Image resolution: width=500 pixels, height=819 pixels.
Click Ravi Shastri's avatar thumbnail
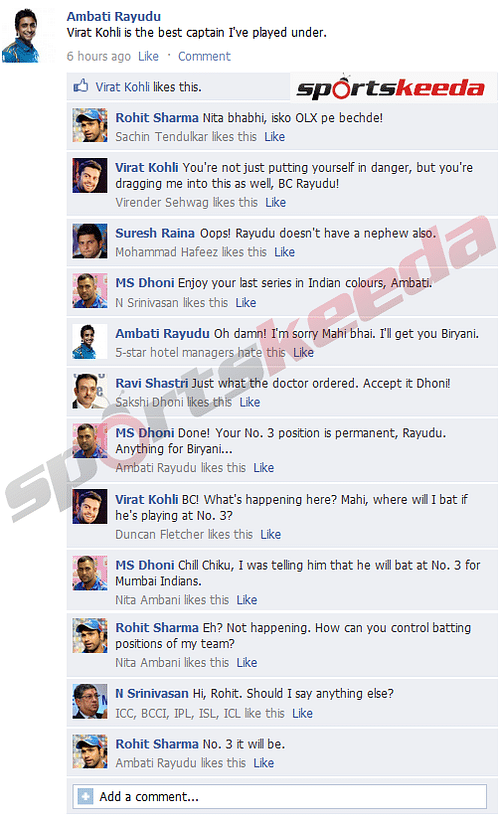(x=90, y=391)
